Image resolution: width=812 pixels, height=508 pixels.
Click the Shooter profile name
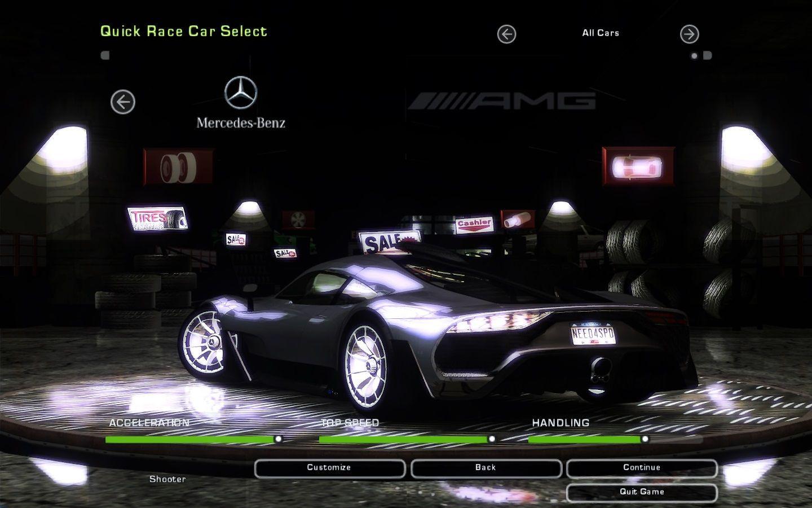167,479
